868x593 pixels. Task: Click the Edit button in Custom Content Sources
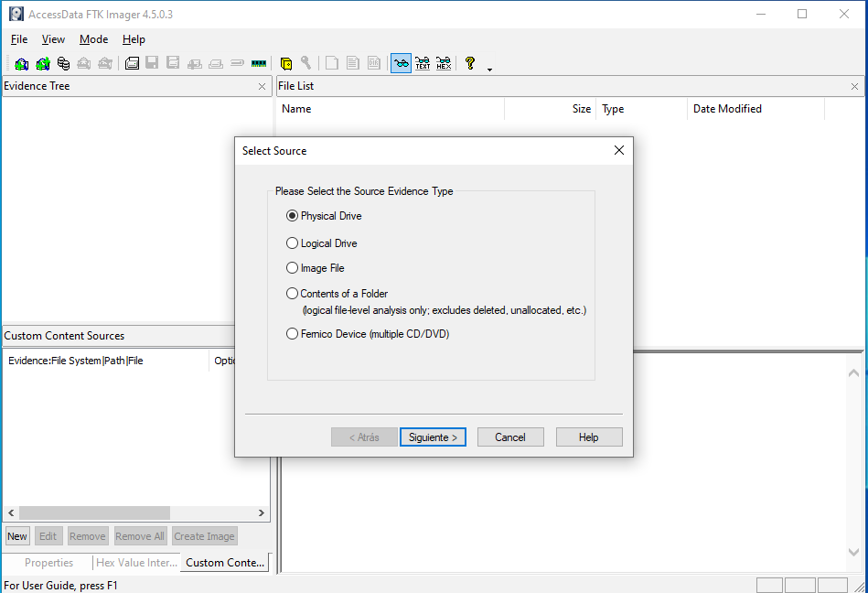tap(48, 536)
